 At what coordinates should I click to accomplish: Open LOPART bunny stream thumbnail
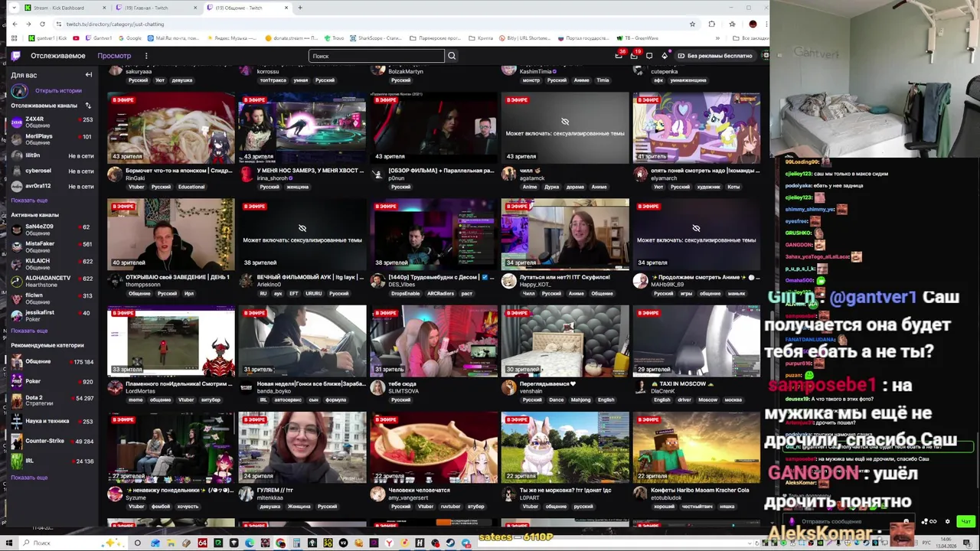click(x=565, y=448)
